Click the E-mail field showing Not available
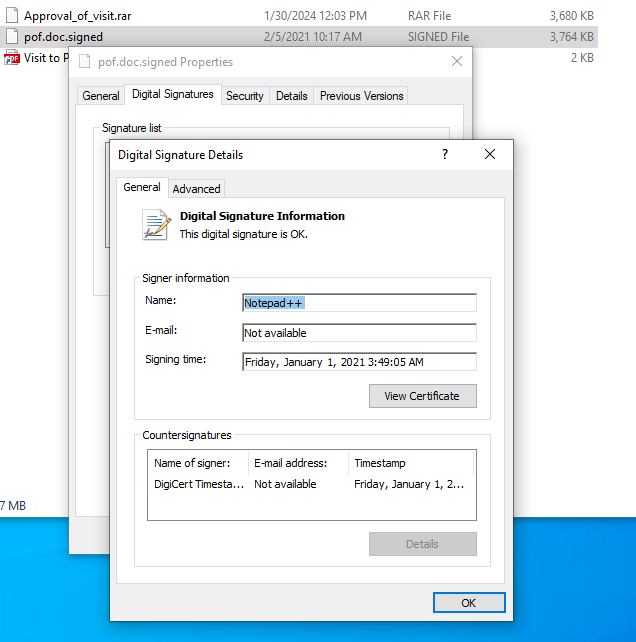The image size is (636, 642). tap(359, 332)
